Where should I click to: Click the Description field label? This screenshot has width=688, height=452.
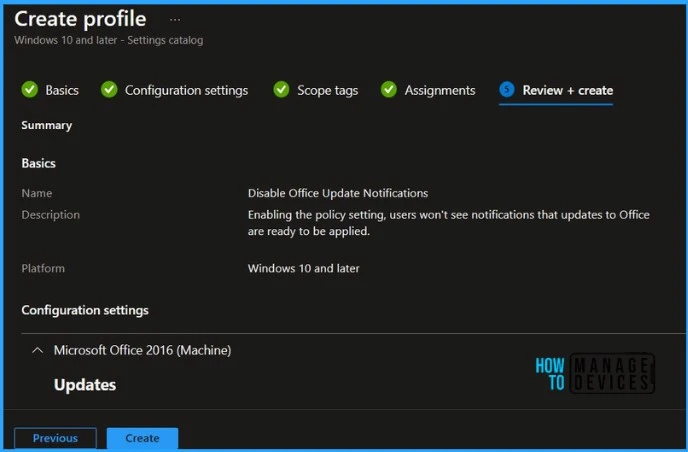[50, 215]
